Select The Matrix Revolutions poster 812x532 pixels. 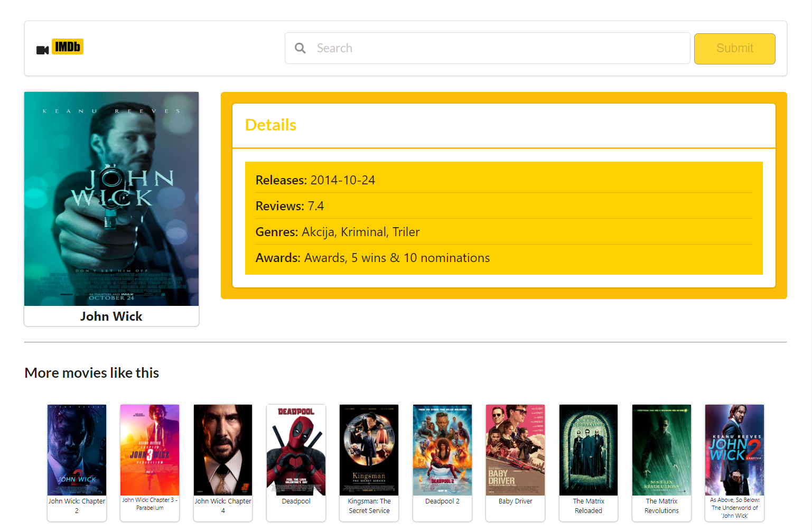(661, 450)
